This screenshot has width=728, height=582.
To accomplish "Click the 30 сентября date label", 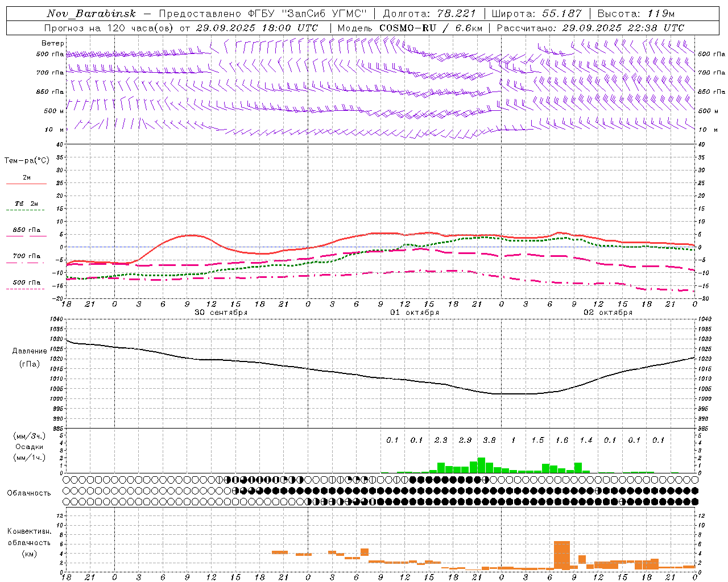I will pos(221,313).
